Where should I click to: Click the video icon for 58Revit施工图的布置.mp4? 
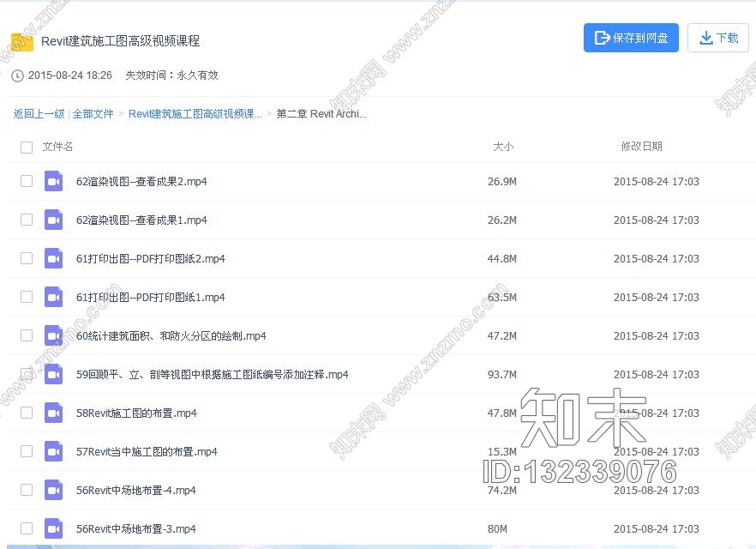coord(53,413)
